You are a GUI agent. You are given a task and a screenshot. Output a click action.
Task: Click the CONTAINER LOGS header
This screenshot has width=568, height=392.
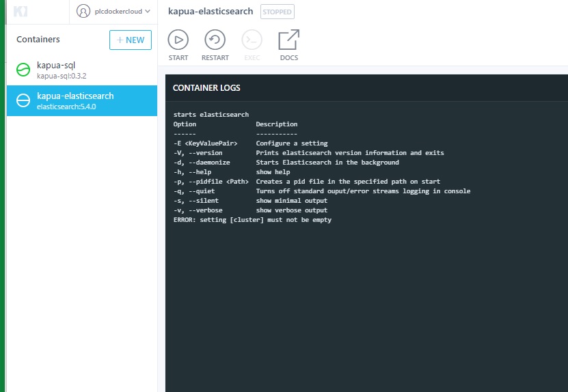[x=206, y=87]
